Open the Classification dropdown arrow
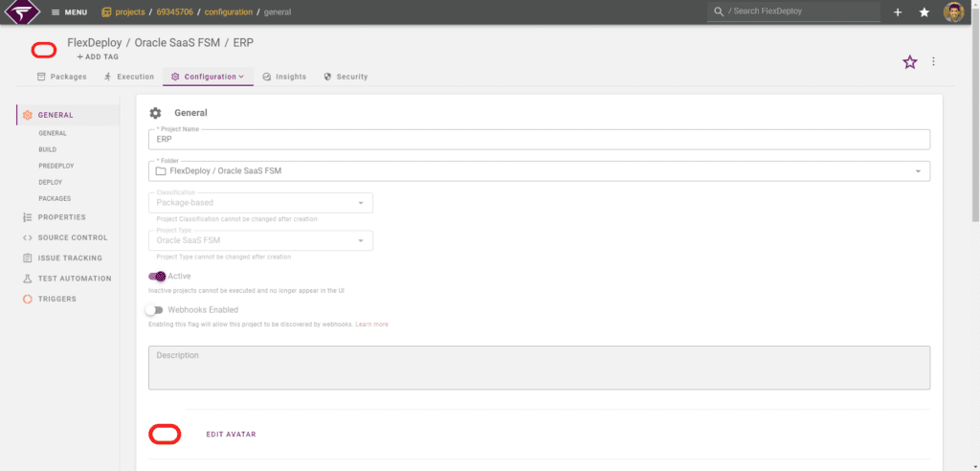The height and width of the screenshot is (471, 980). [361, 203]
